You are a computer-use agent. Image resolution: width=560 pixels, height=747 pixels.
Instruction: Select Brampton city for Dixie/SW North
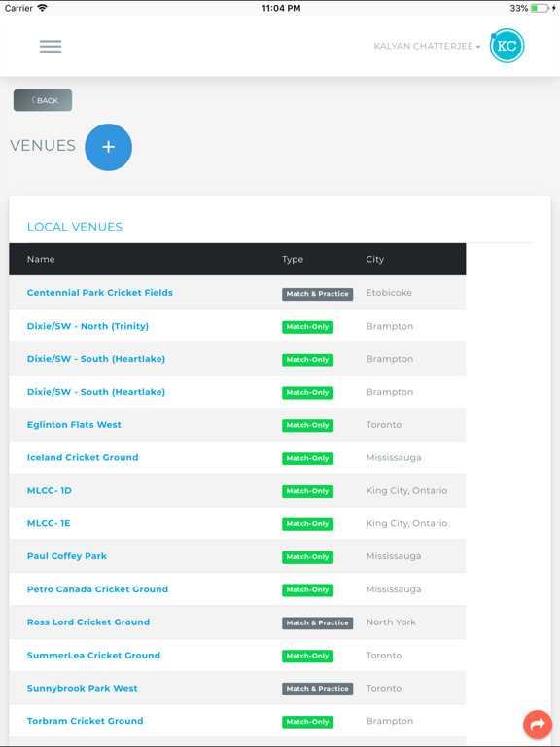pos(390,327)
